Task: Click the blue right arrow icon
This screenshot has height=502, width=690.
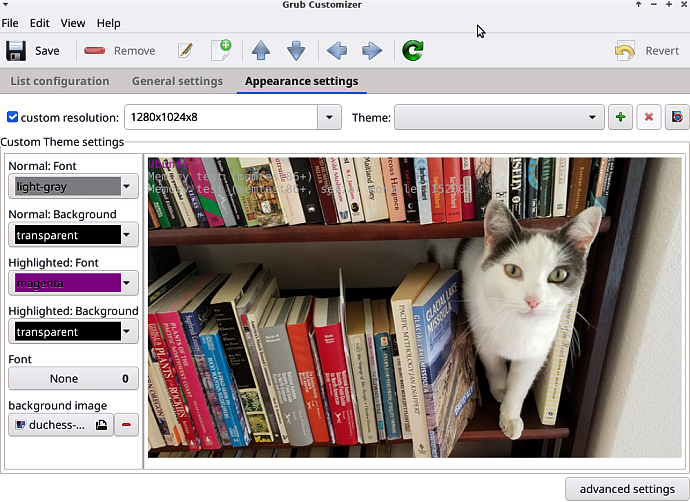Action: click(372, 51)
